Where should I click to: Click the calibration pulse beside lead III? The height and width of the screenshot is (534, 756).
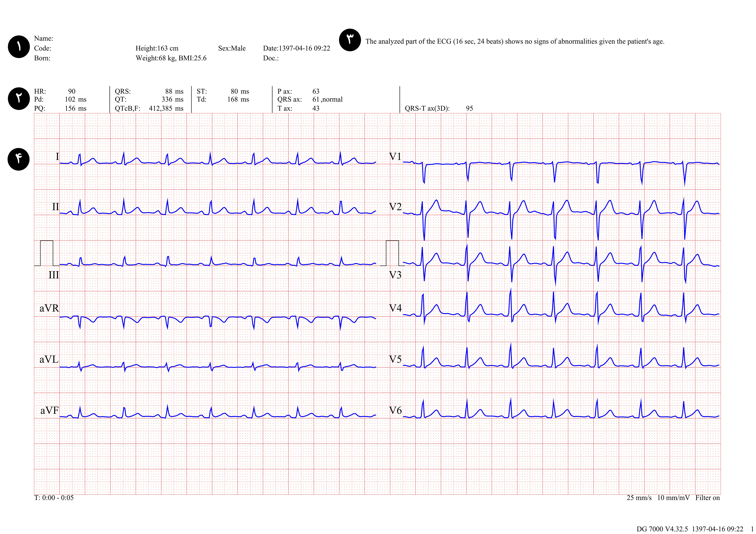click(x=46, y=253)
